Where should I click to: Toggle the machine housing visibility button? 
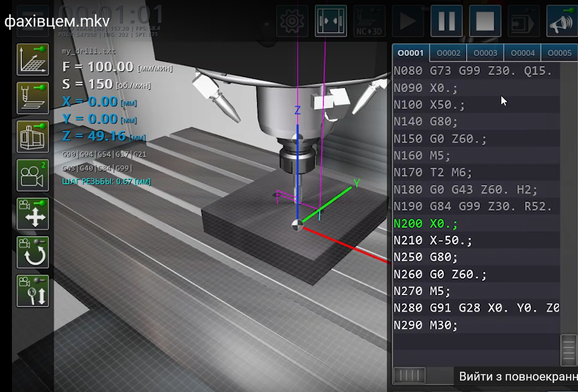coord(33,137)
